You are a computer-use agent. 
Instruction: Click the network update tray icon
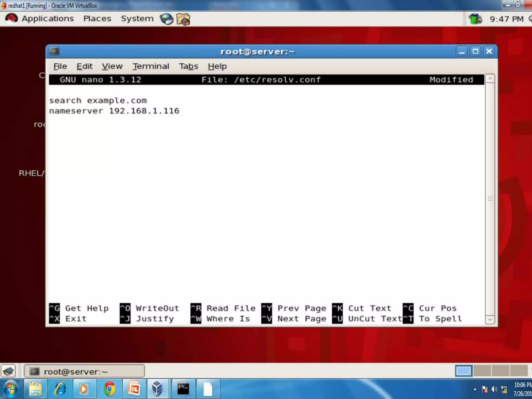tap(475, 19)
